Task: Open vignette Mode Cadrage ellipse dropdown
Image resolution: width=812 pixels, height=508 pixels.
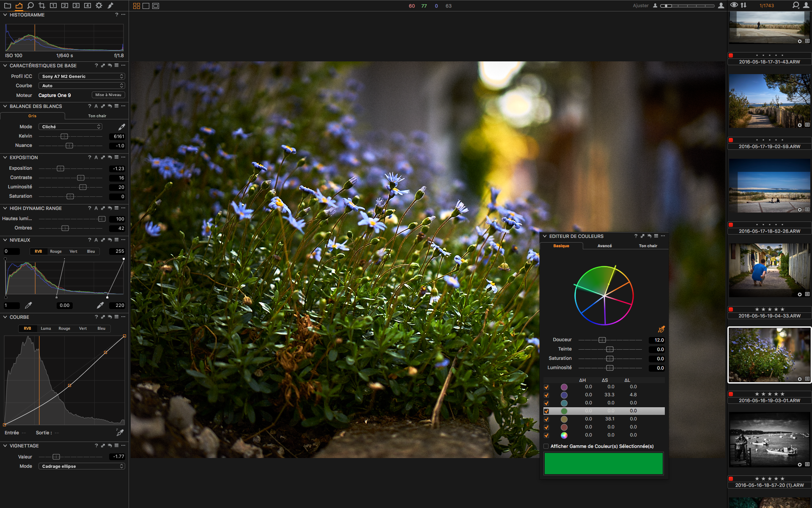Action: click(x=82, y=466)
